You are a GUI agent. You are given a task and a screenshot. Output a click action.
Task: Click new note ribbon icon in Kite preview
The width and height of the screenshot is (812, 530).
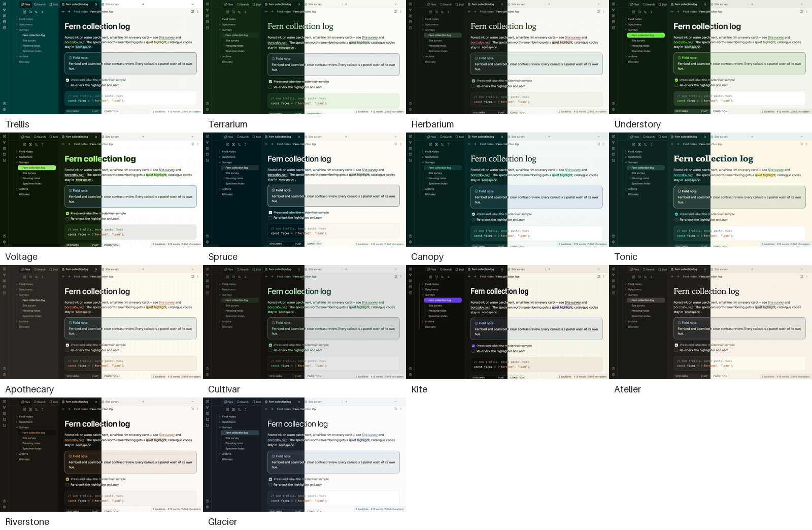[410, 269]
